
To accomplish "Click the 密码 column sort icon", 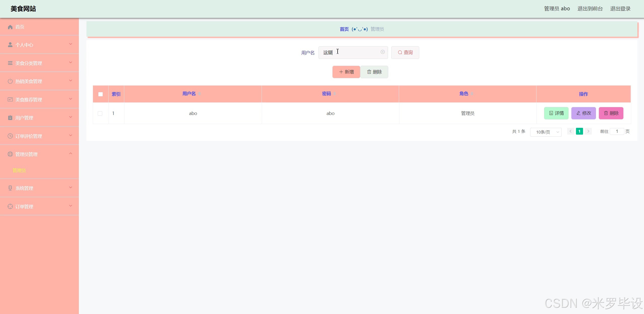I will [x=335, y=94].
